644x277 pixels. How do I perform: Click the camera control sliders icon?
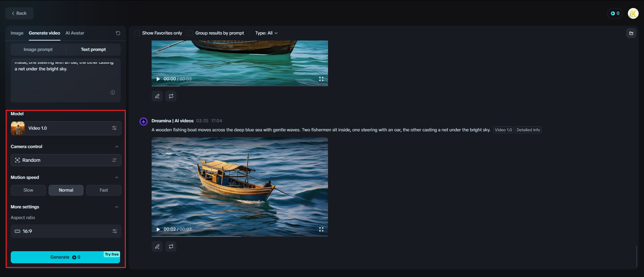point(114,160)
